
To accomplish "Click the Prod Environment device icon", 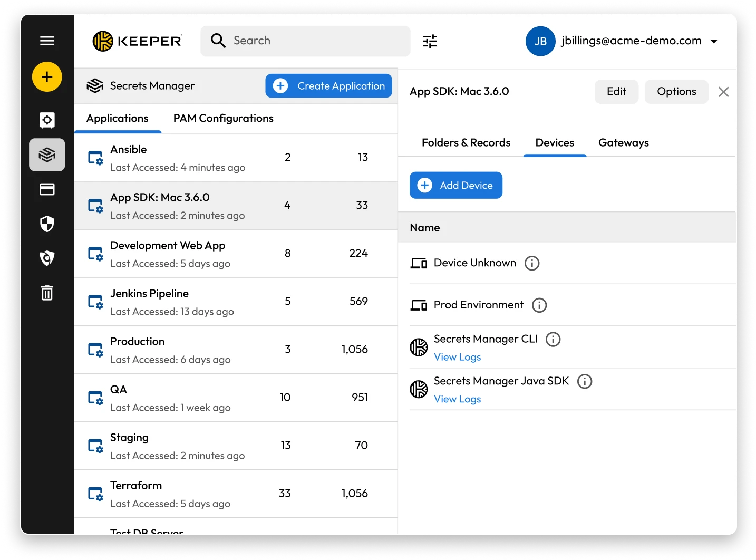I will (x=419, y=305).
